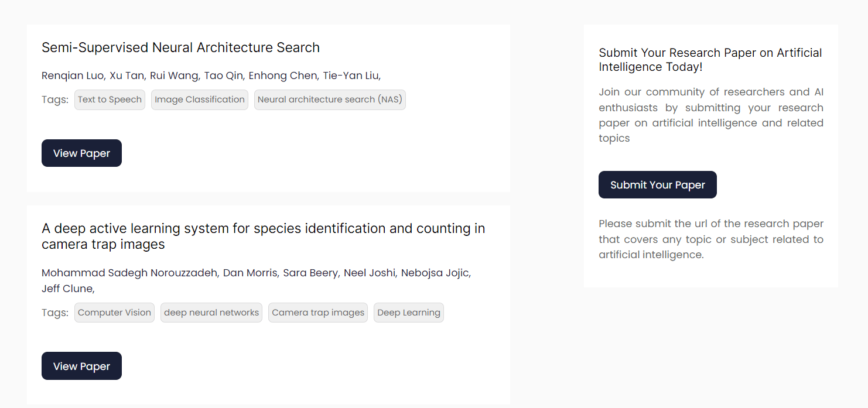Click View Paper for Neural Architecture Search
This screenshot has width=868, height=408.
81,153
